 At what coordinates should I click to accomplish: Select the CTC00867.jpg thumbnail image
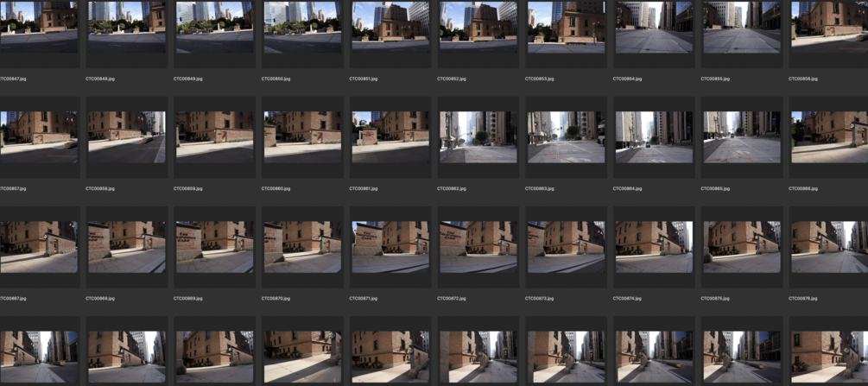39,247
